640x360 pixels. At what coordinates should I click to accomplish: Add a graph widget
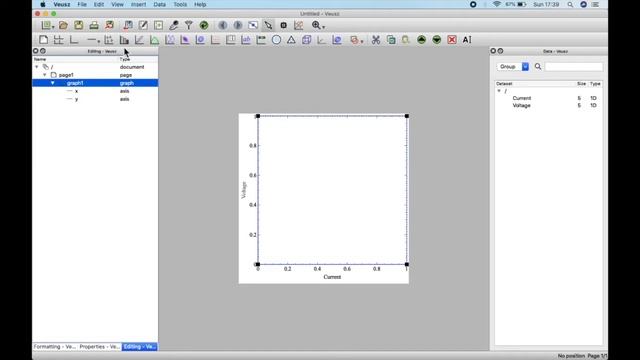pyautogui.click(x=74, y=40)
